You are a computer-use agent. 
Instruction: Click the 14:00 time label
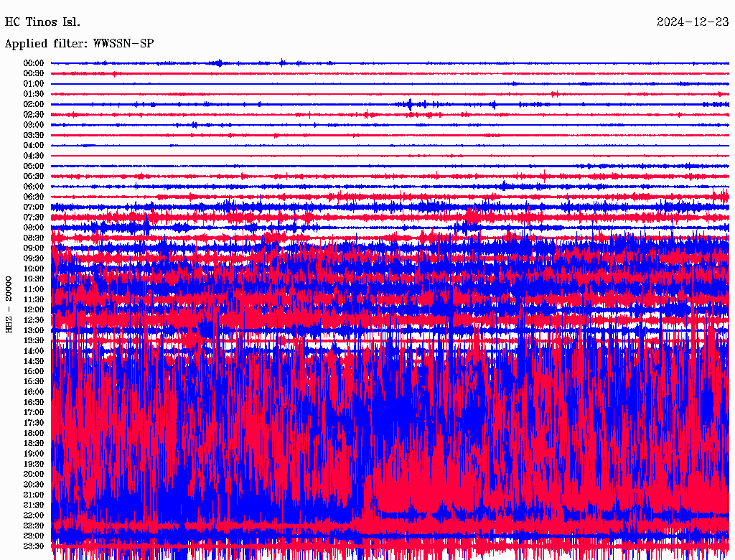[34, 351]
